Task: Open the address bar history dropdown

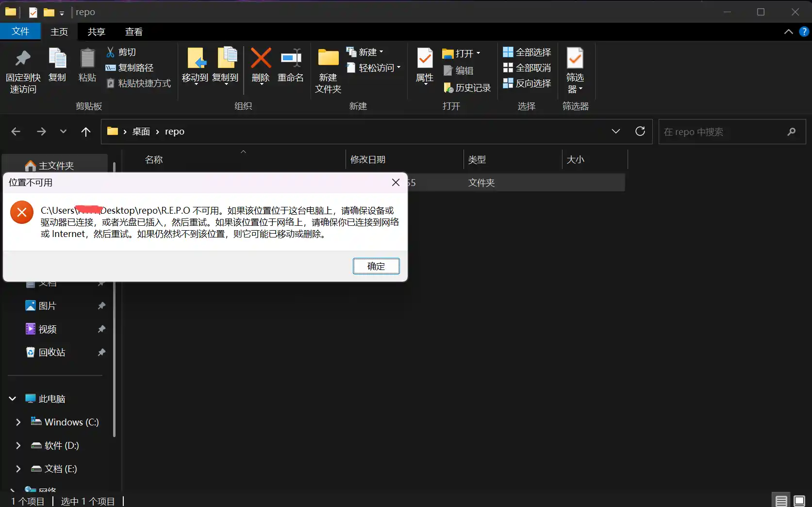Action: [615, 131]
